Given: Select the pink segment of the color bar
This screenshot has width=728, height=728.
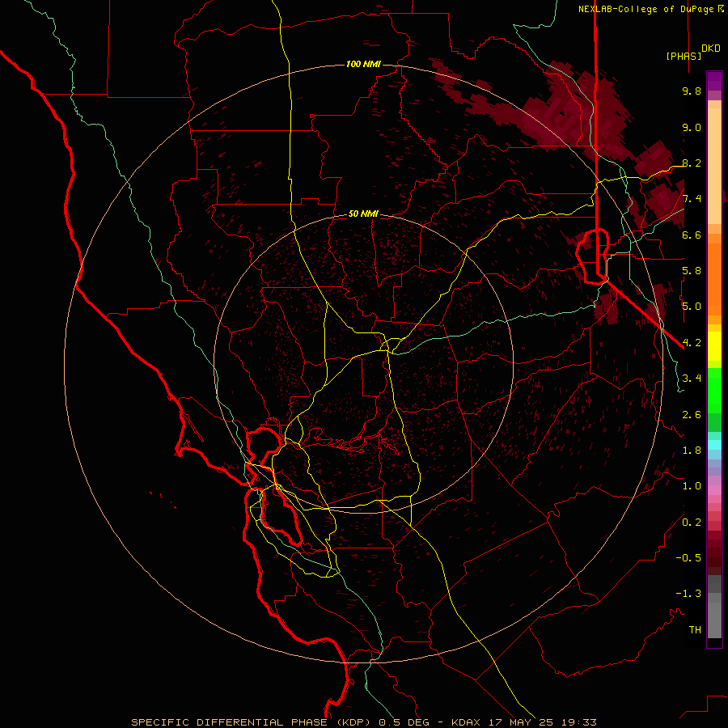Looking at the screenshot, I should point(714,490).
